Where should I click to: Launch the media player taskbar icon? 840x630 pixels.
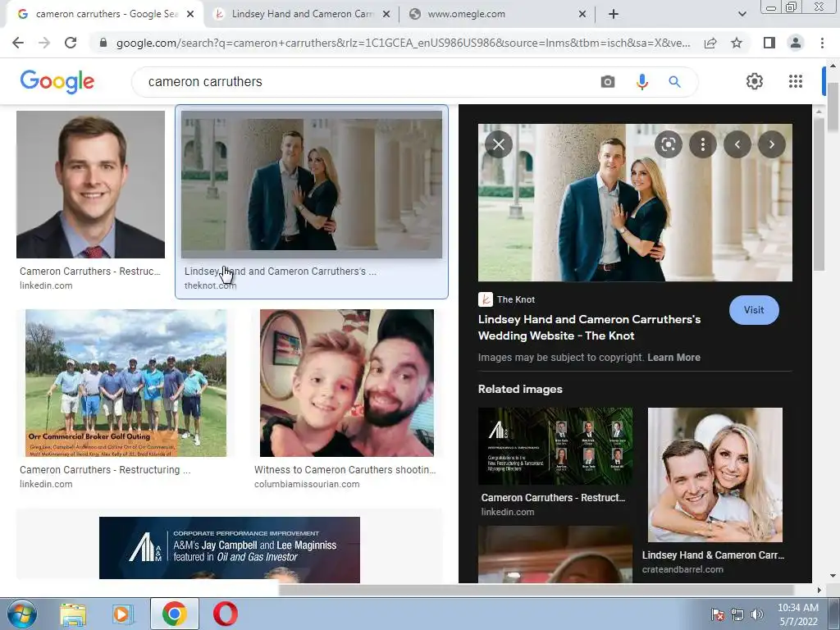tap(121, 614)
